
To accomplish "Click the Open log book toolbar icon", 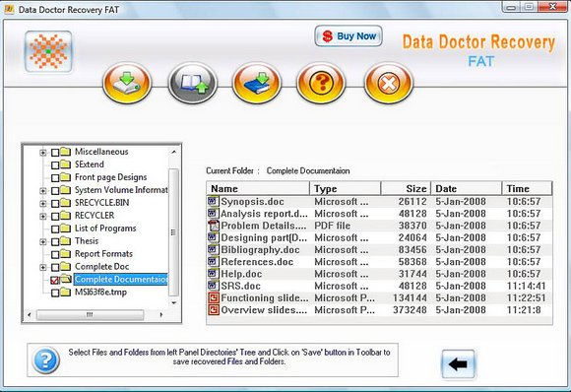I will pyautogui.click(x=193, y=83).
